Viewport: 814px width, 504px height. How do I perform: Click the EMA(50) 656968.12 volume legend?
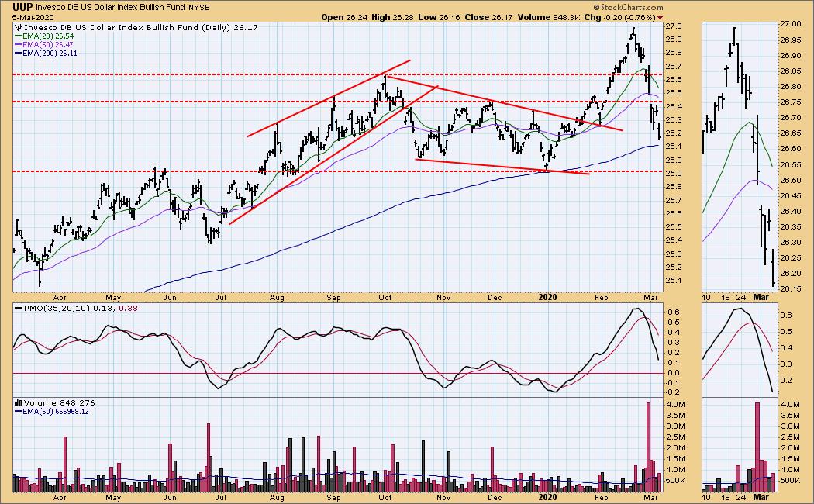coord(52,411)
